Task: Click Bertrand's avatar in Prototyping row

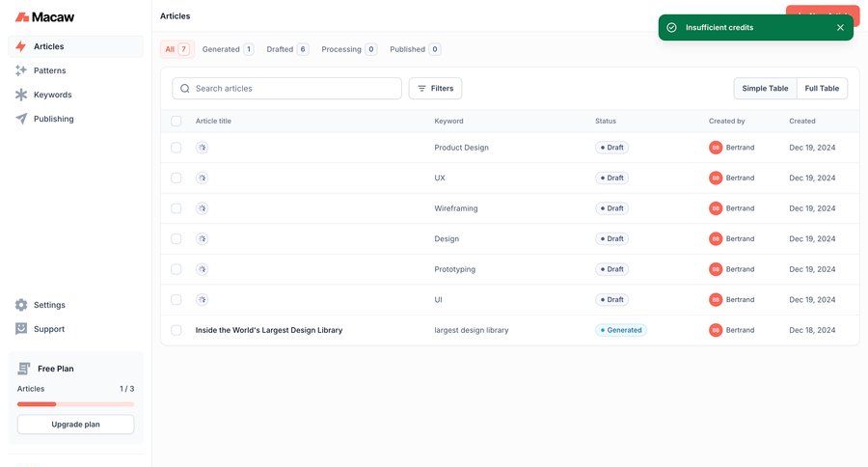Action: (716, 269)
